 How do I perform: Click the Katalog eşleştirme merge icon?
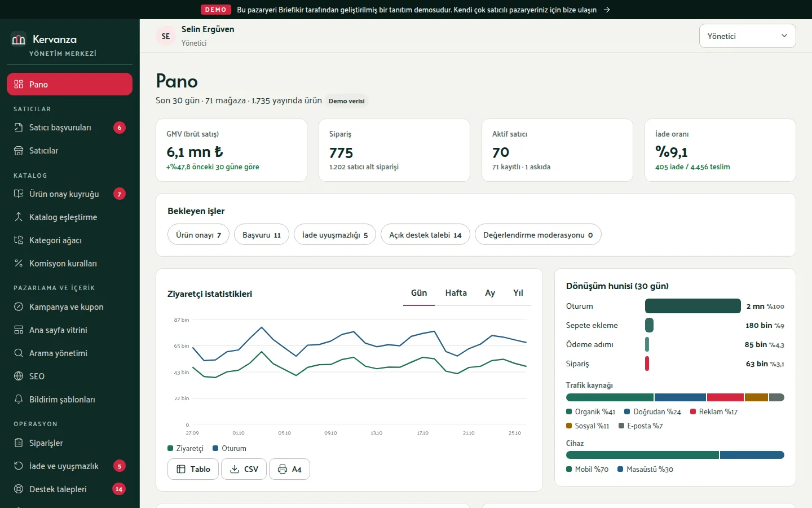click(19, 217)
